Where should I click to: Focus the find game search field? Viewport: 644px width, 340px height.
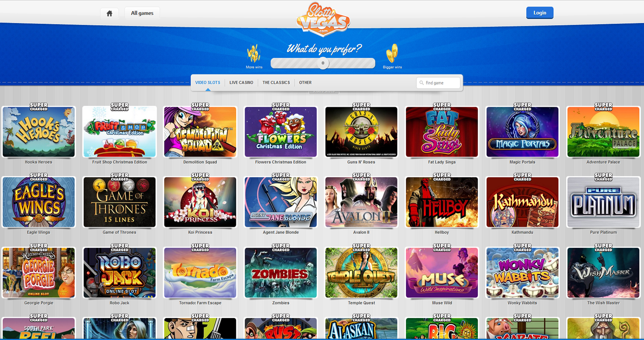(438, 83)
